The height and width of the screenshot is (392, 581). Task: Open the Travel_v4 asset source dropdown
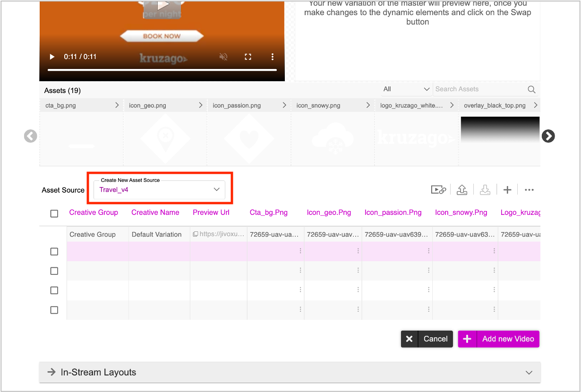point(160,190)
